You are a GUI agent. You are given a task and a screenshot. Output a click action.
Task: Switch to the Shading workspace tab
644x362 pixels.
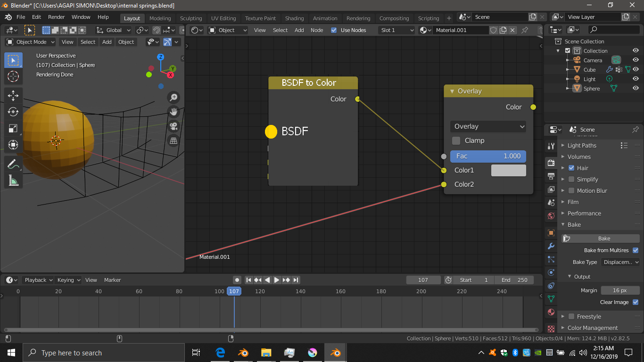point(294,18)
